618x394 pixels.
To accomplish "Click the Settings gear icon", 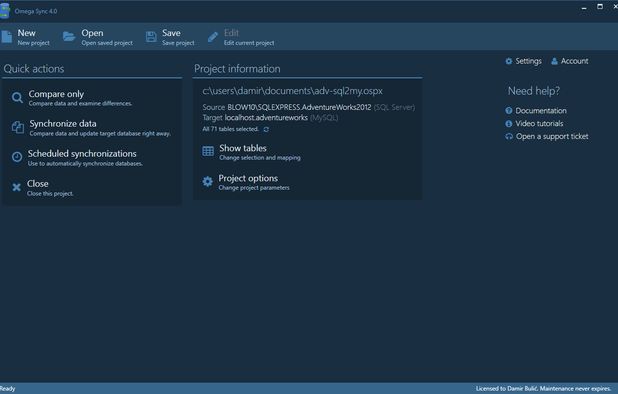I will [509, 61].
